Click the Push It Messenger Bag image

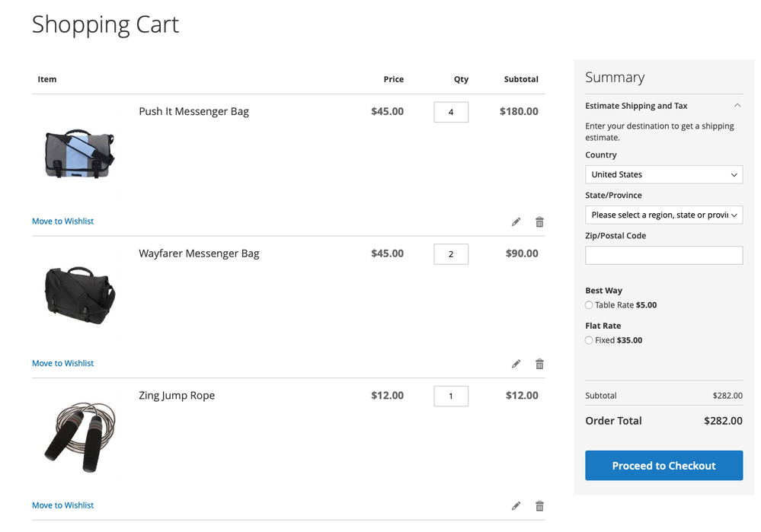(79, 155)
